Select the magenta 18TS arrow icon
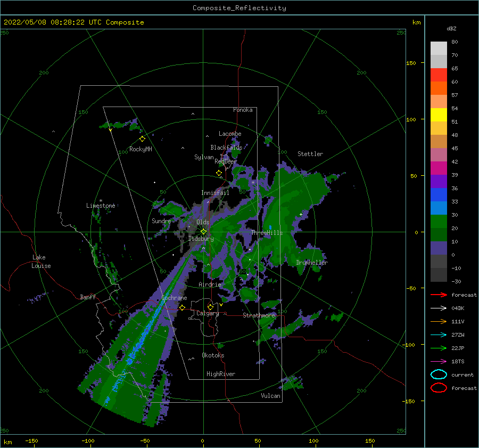Screen dimensions: 479x448 pos(439,362)
